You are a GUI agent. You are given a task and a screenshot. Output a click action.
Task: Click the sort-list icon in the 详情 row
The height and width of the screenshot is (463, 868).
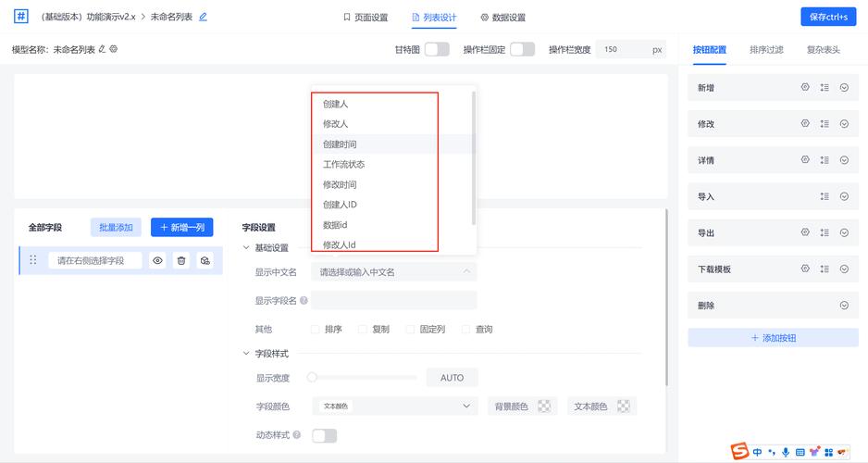coord(825,159)
